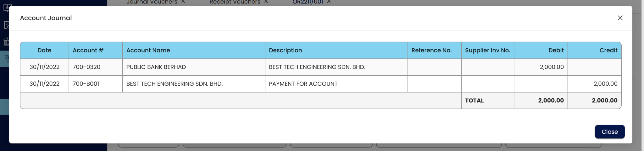
Task: Switch to the Receipt Vouchers tab
Action: point(235,2)
